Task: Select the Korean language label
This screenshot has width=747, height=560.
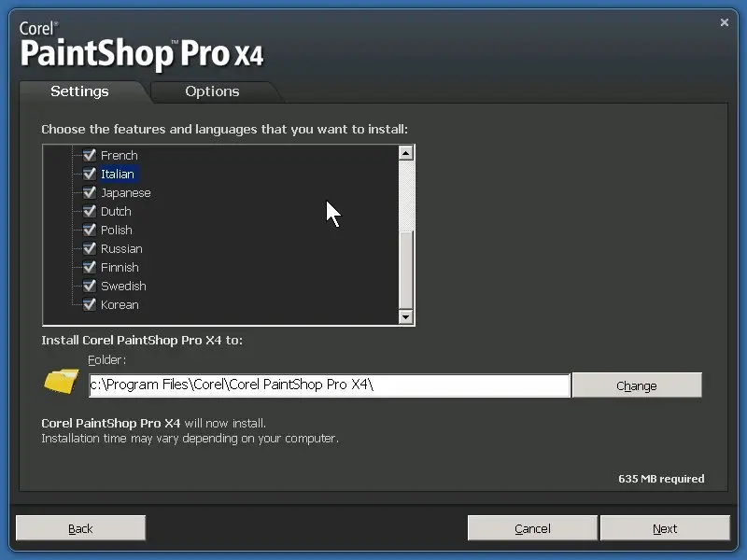Action: [120, 304]
